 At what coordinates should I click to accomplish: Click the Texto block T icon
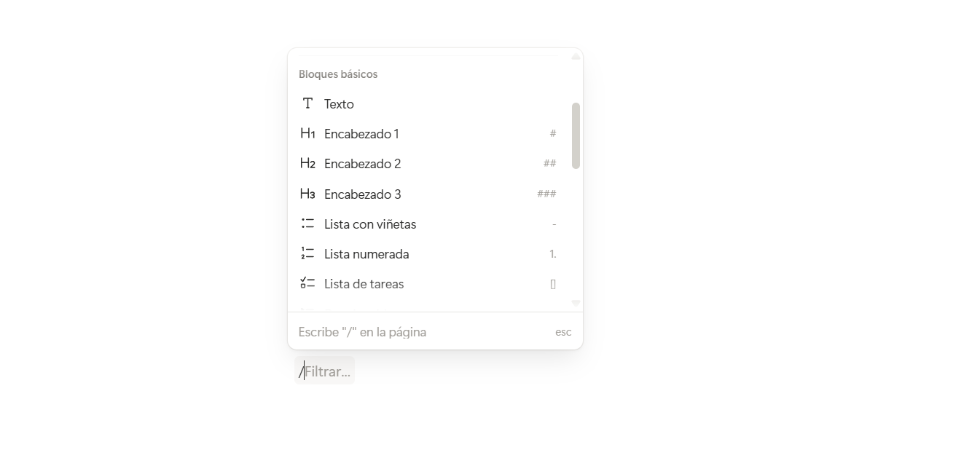tap(307, 104)
